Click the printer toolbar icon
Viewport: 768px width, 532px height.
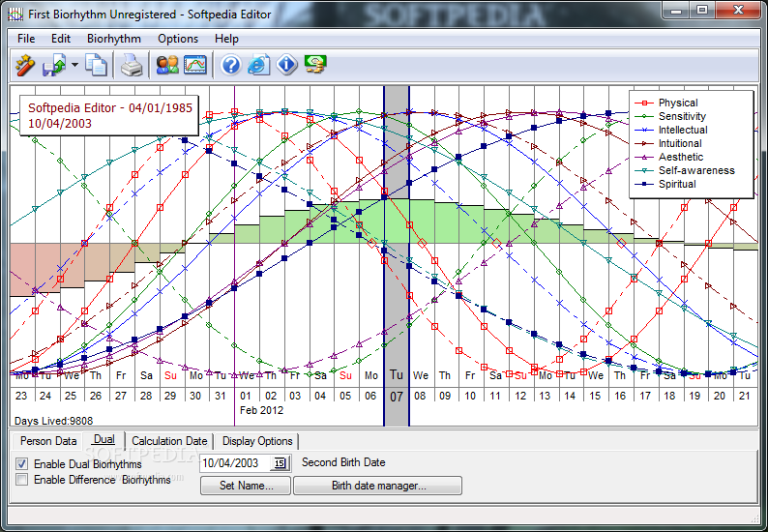[x=132, y=65]
